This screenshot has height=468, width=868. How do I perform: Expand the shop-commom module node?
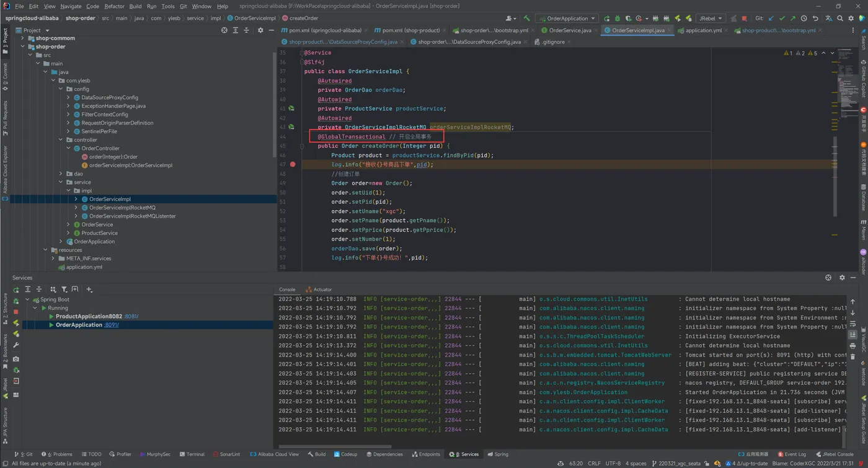coord(23,38)
